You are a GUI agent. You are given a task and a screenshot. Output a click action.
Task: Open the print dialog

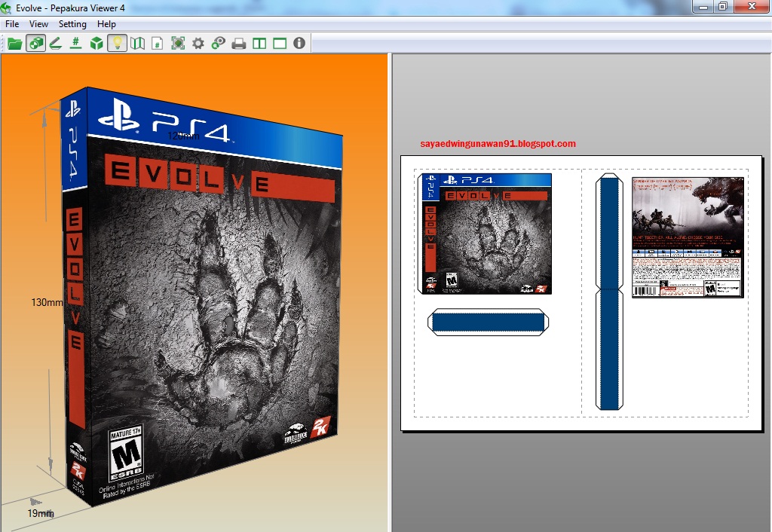point(238,43)
